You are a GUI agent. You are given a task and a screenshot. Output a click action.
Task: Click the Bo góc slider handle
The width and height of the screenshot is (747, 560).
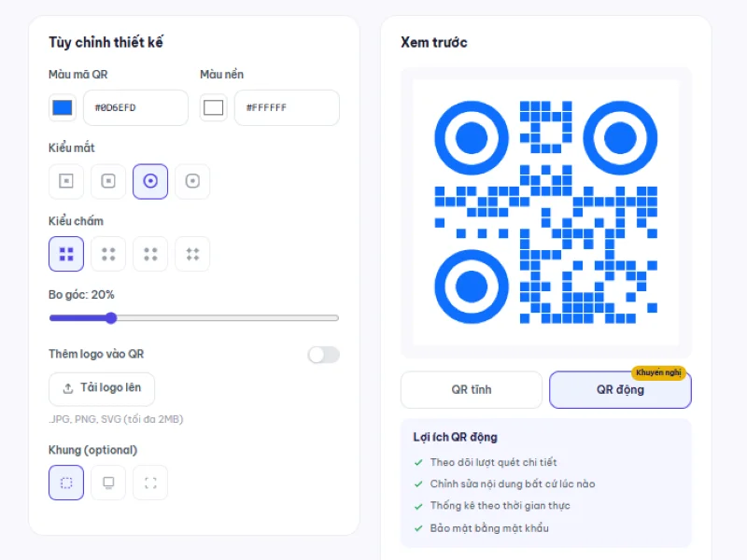[111, 318]
